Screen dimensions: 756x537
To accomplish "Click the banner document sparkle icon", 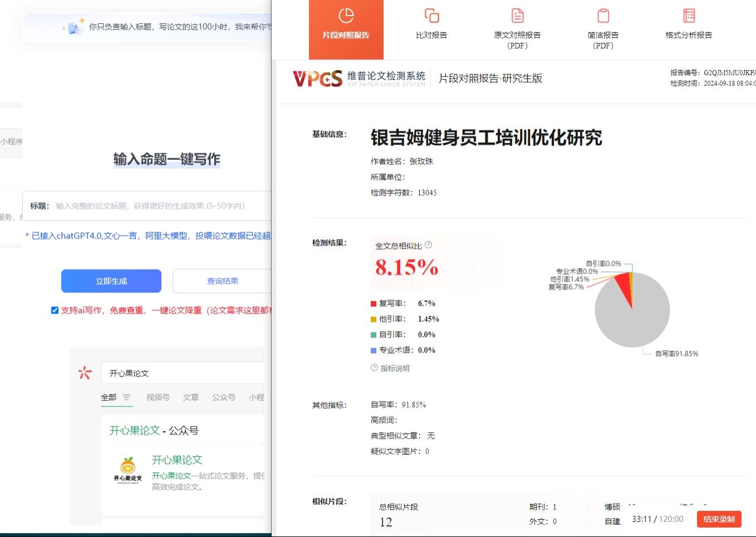I will pyautogui.click(x=74, y=27).
